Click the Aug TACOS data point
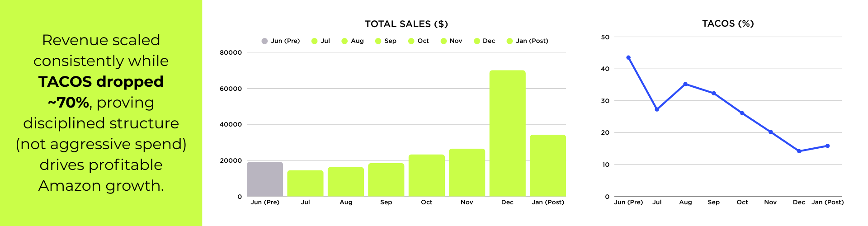868x226 pixels. (685, 84)
